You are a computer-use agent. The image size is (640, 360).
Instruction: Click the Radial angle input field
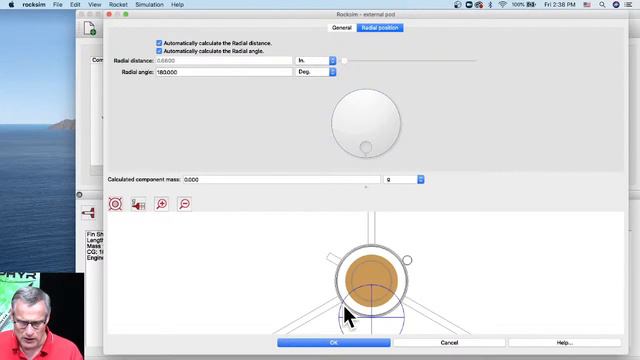click(224, 72)
